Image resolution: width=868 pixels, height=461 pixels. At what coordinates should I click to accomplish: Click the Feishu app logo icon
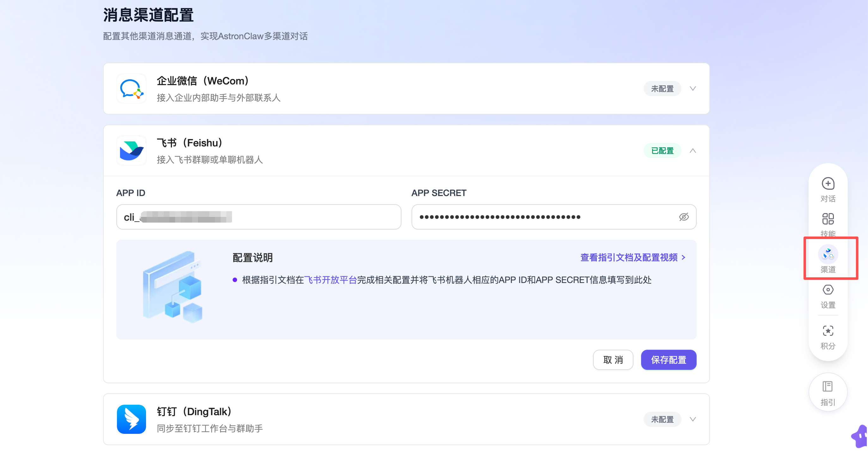[131, 150]
